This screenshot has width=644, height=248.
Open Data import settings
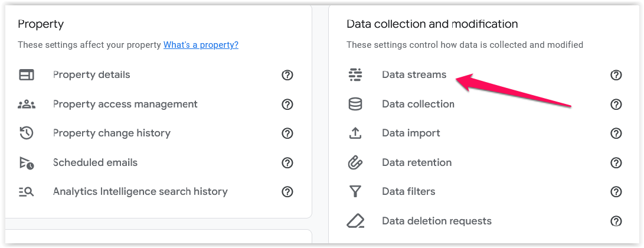click(411, 133)
